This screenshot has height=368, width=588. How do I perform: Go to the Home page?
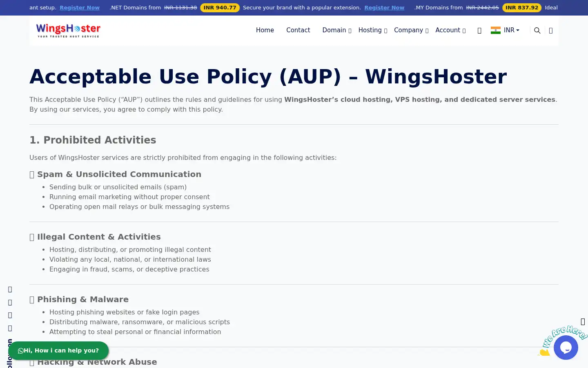coord(265,30)
